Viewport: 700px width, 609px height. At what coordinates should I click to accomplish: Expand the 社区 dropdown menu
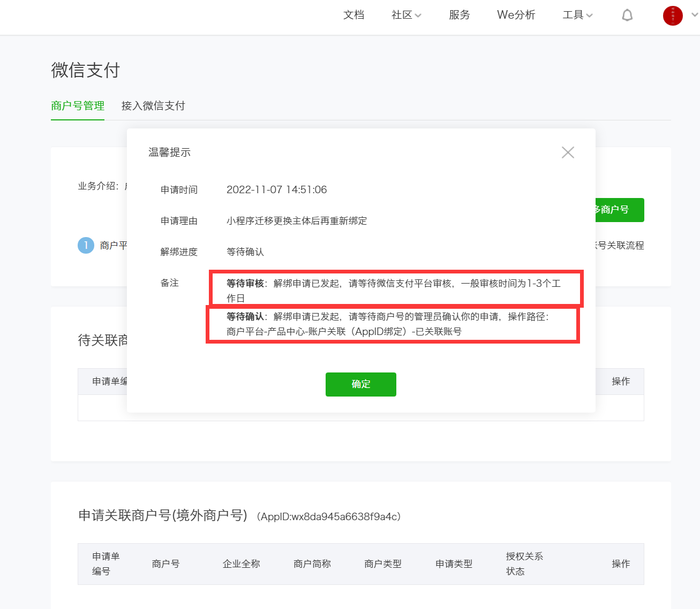click(x=407, y=15)
